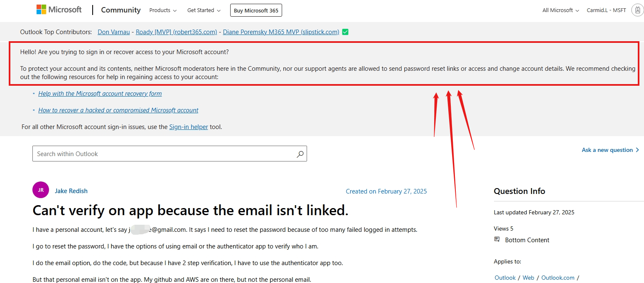Click contributor link Don Varnau
The image size is (644, 283).
click(113, 32)
